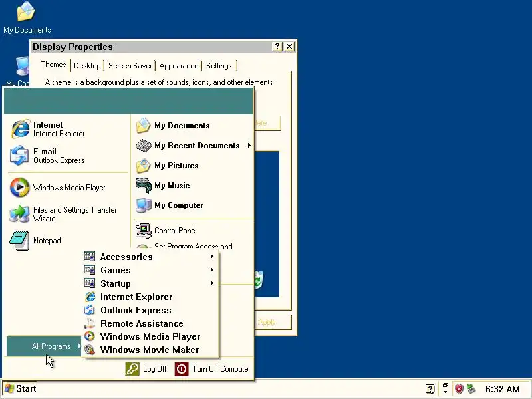The width and height of the screenshot is (532, 399).
Task: Open Remote Assistance from All Programs
Action: click(x=150, y=323)
